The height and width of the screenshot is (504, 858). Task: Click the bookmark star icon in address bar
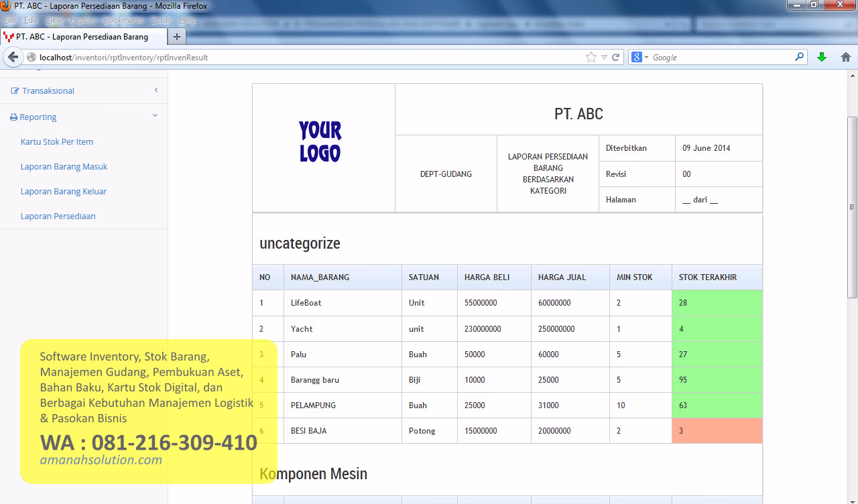click(591, 57)
